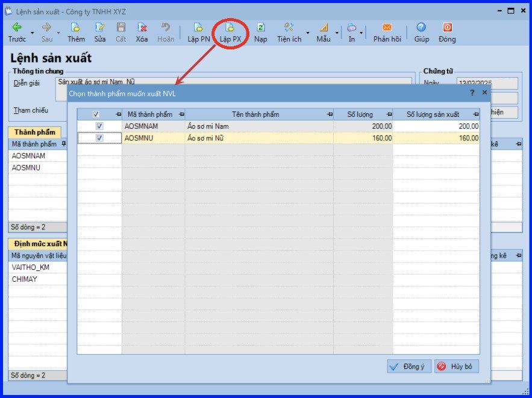Viewport: 532px width, 398px height.
Task: Expand the Tiện ích dropdown arrow
Action: 308,33
